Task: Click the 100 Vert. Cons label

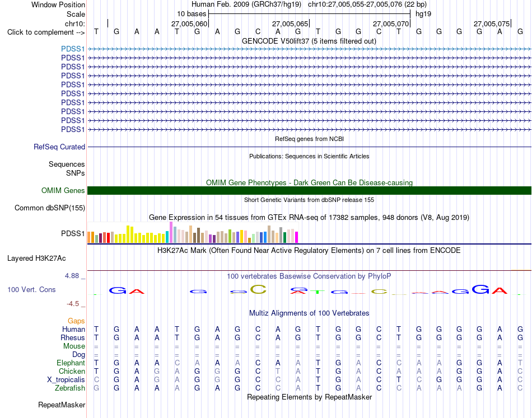Action: click(x=31, y=289)
